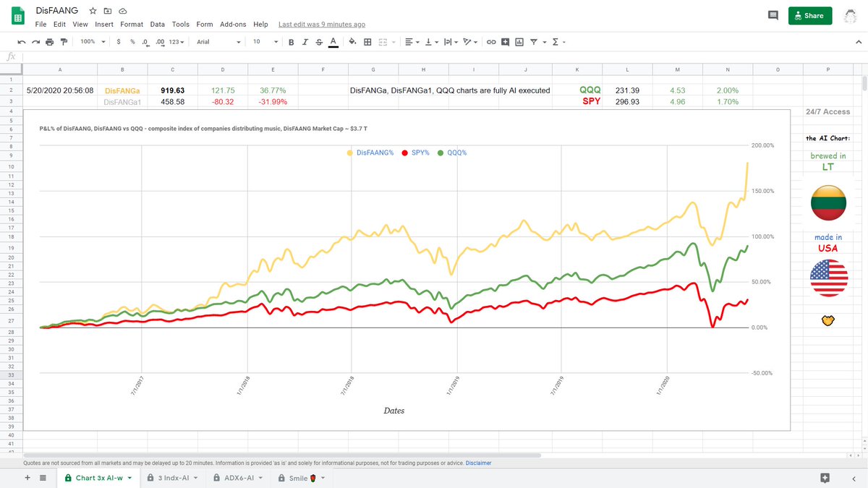Insert a chart from the toolbar
Image resolution: width=868 pixels, height=488 pixels.
tap(519, 42)
